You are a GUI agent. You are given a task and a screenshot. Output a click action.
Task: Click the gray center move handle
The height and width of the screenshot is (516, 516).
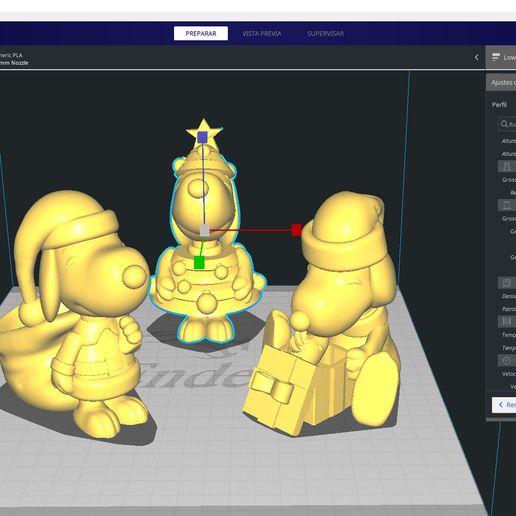pyautogui.click(x=204, y=230)
